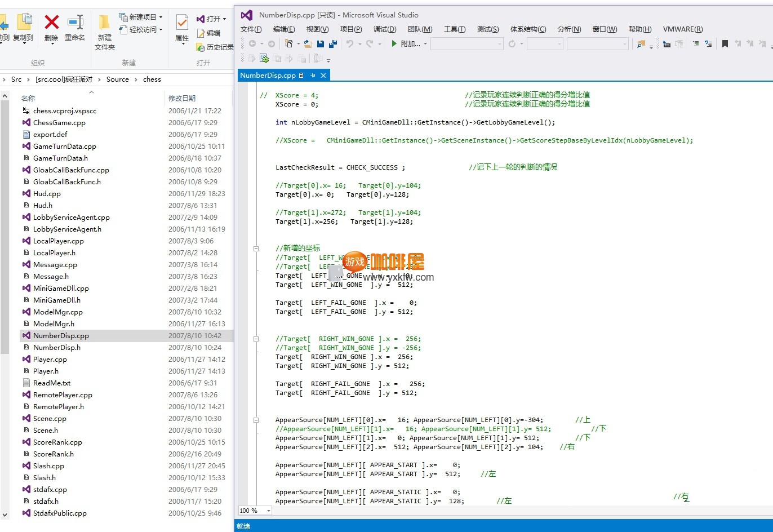Click the red Delete X icon
The width and height of the screenshot is (773, 532).
point(51,23)
